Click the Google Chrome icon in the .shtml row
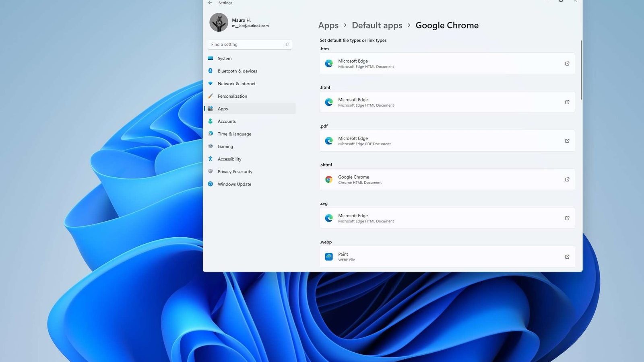644x362 pixels. 329,179
